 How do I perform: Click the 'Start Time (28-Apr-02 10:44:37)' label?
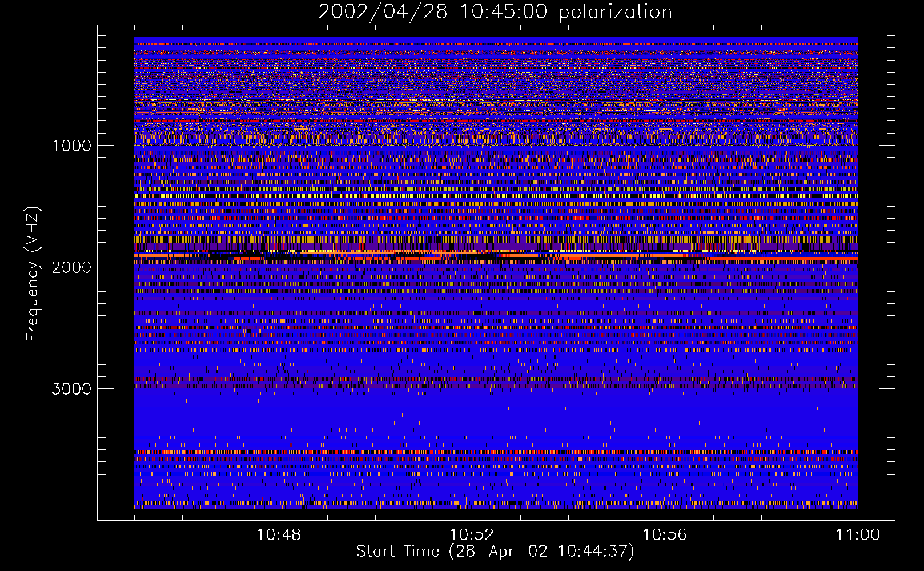point(495,552)
